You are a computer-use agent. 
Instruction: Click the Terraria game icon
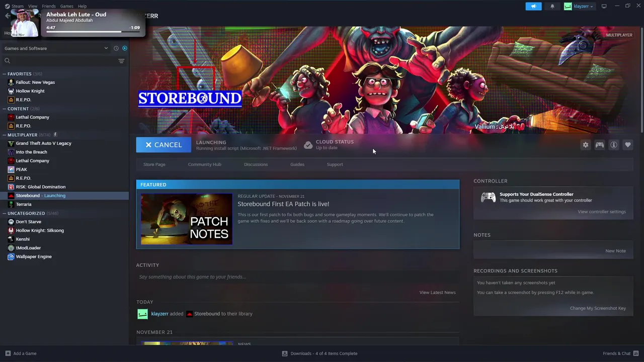pyautogui.click(x=11, y=205)
